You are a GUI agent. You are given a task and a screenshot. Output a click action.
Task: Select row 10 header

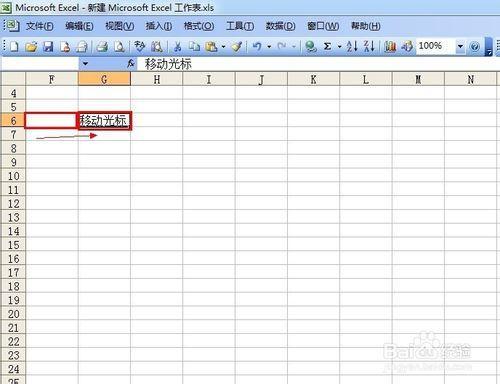point(13,176)
